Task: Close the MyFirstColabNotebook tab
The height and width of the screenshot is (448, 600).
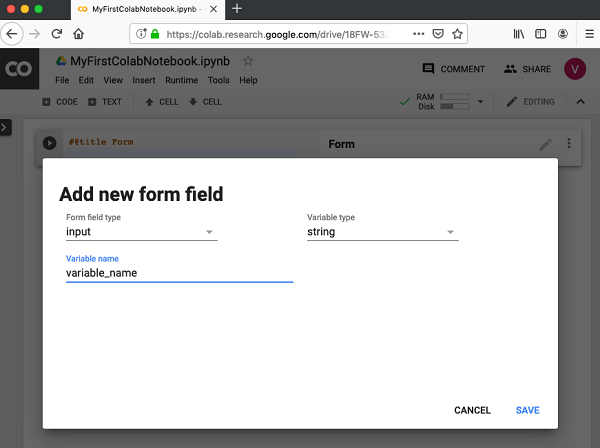Action: (214, 9)
